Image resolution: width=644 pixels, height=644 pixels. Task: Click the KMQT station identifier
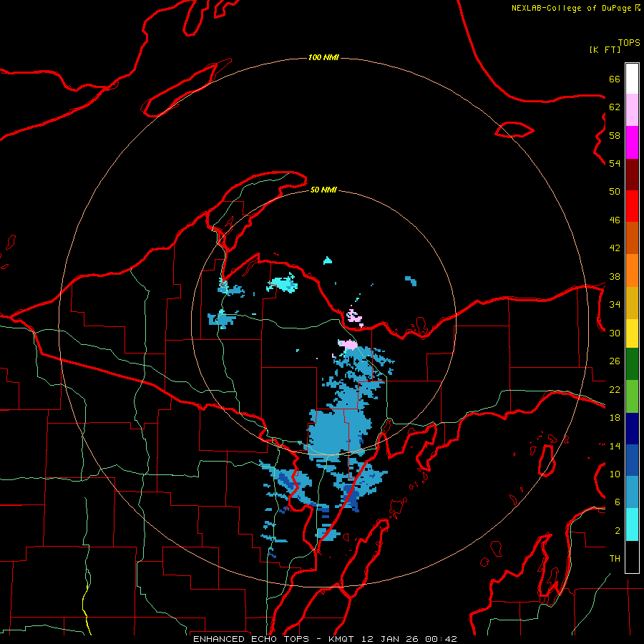tap(343, 639)
